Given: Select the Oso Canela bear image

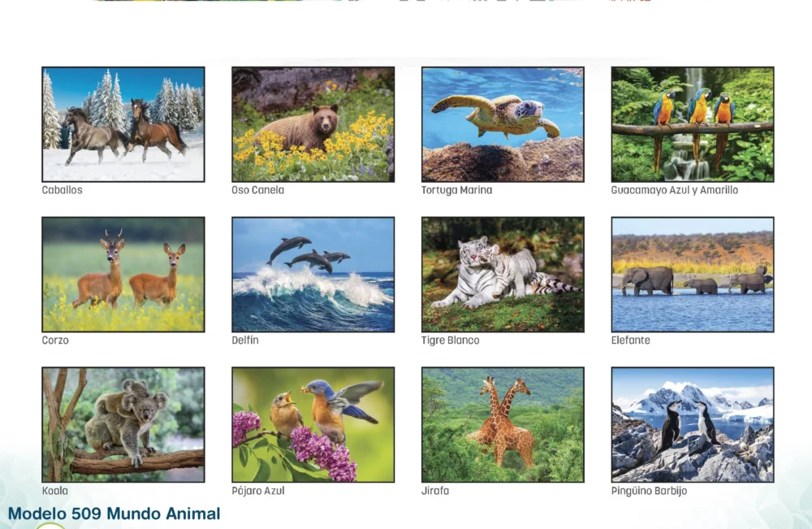Looking at the screenshot, I should point(313,124).
